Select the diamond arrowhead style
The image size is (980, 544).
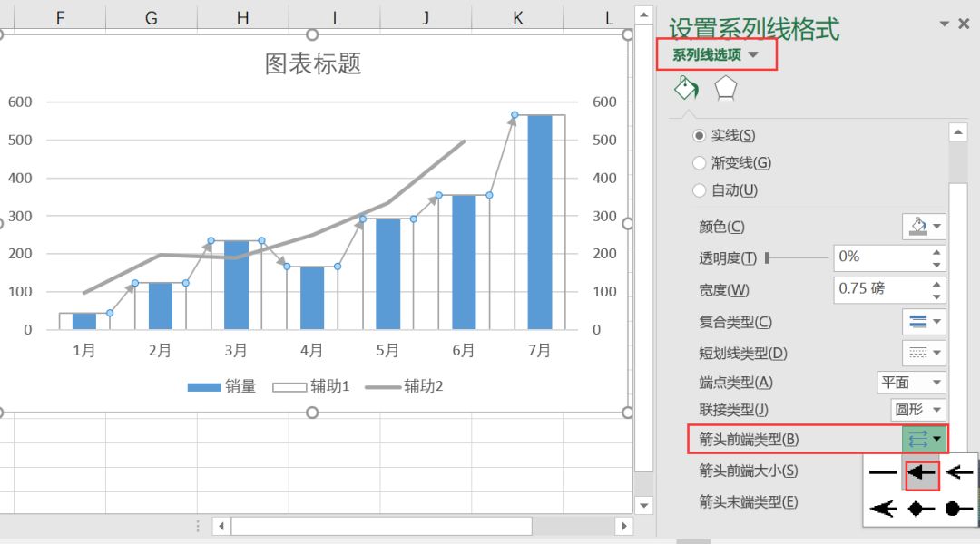(x=920, y=509)
